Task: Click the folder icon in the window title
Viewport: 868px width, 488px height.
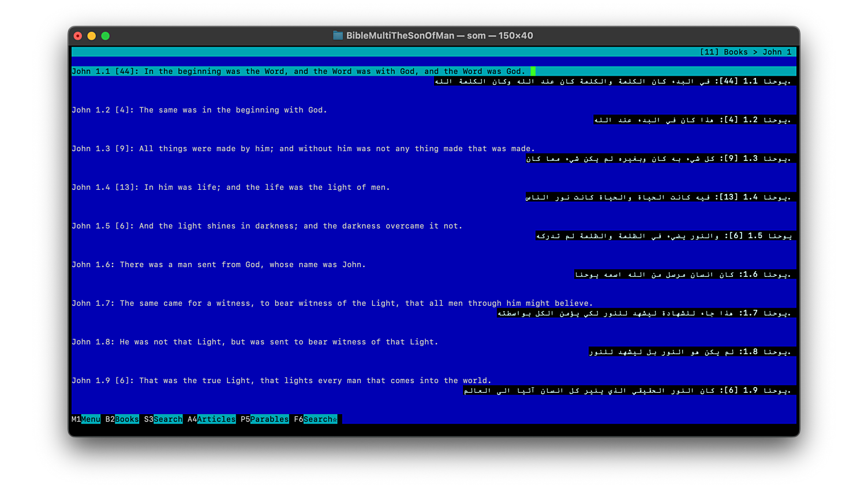Action: [338, 36]
